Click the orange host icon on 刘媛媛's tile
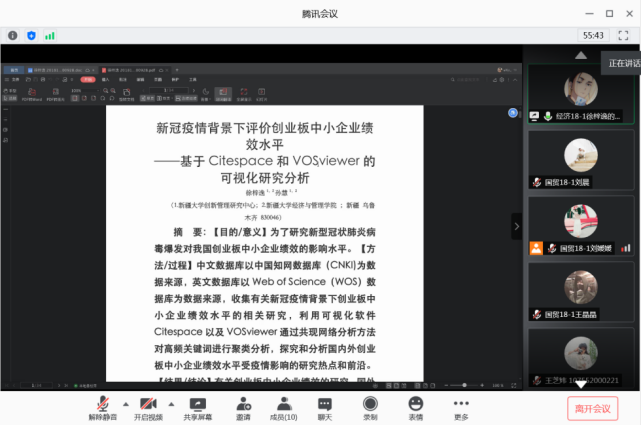 click(x=536, y=248)
